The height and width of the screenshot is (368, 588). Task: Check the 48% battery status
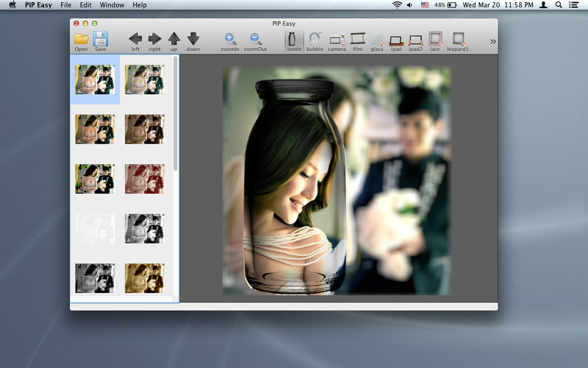pos(445,5)
